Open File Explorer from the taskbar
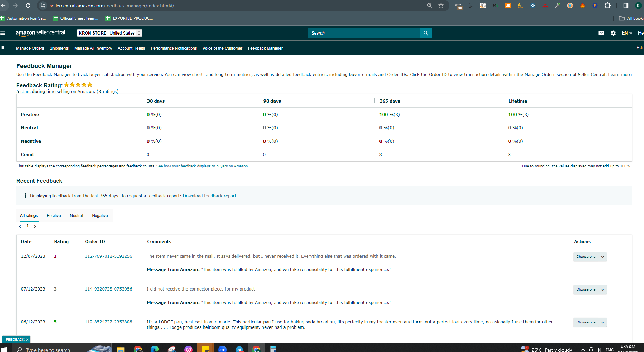 point(121,349)
